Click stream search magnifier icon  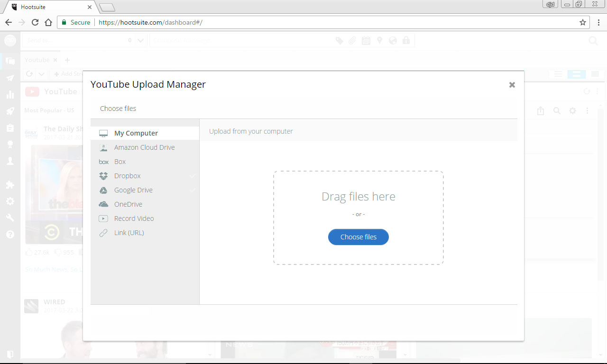(557, 111)
